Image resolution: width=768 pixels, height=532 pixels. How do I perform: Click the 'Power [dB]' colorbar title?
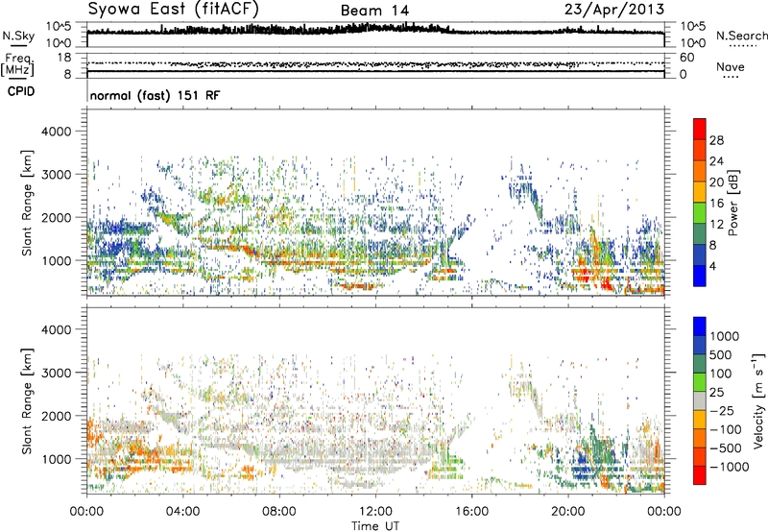click(x=733, y=203)
